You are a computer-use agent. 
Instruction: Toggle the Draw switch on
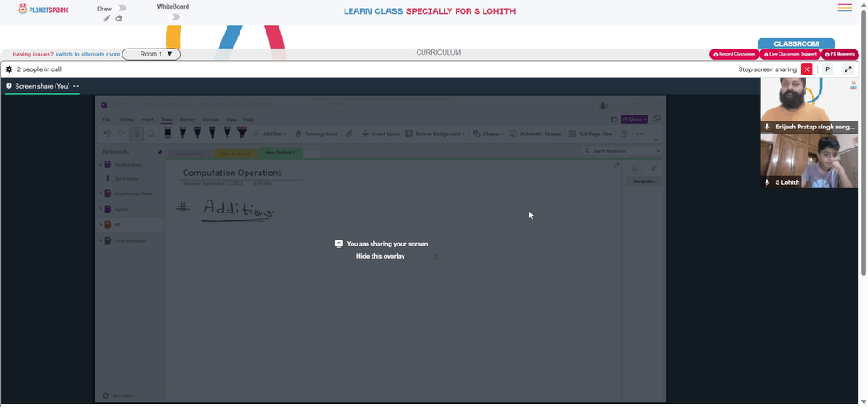(122, 9)
